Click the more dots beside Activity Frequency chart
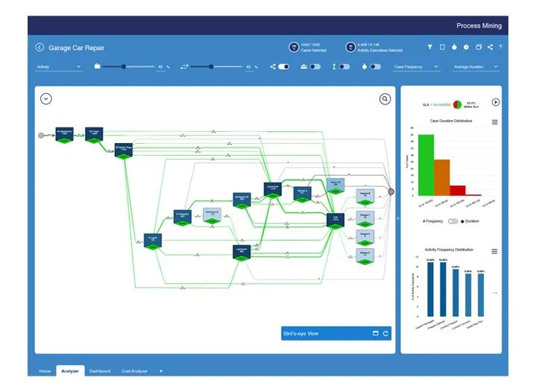The width and height of the screenshot is (536, 392). point(495,293)
